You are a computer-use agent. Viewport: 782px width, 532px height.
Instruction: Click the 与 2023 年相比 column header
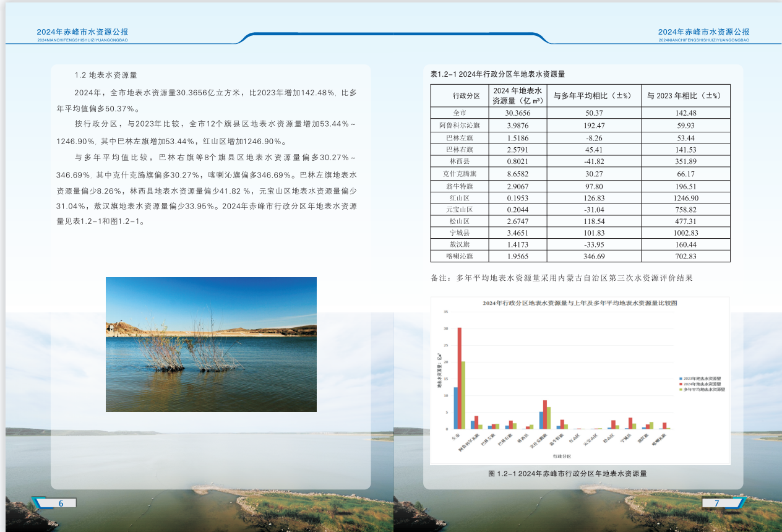[685, 96]
